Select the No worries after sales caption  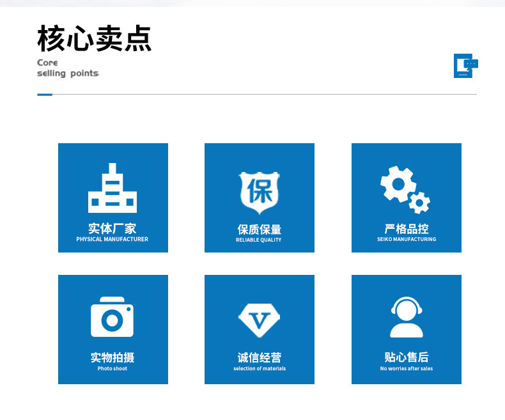point(407,368)
